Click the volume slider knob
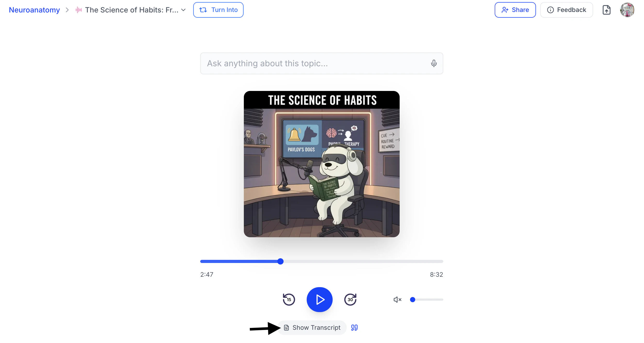644x343 pixels. [x=412, y=300]
